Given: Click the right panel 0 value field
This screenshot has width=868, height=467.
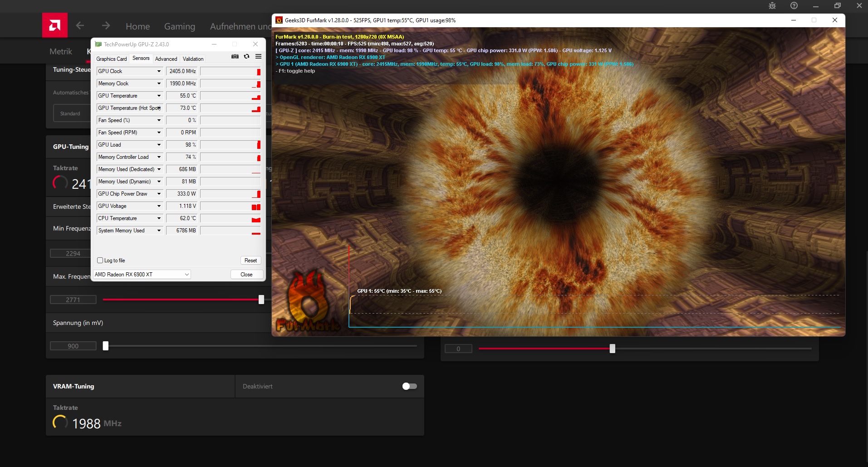Looking at the screenshot, I should click(x=458, y=349).
